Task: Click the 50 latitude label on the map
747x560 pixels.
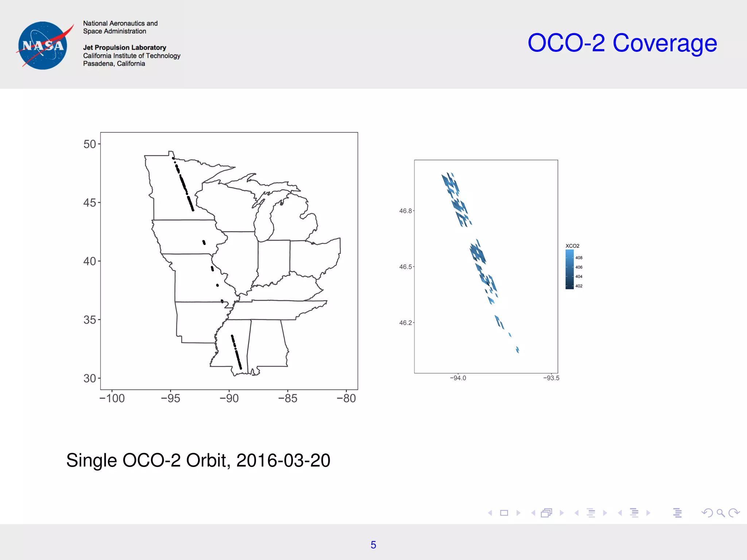Action: coord(90,144)
